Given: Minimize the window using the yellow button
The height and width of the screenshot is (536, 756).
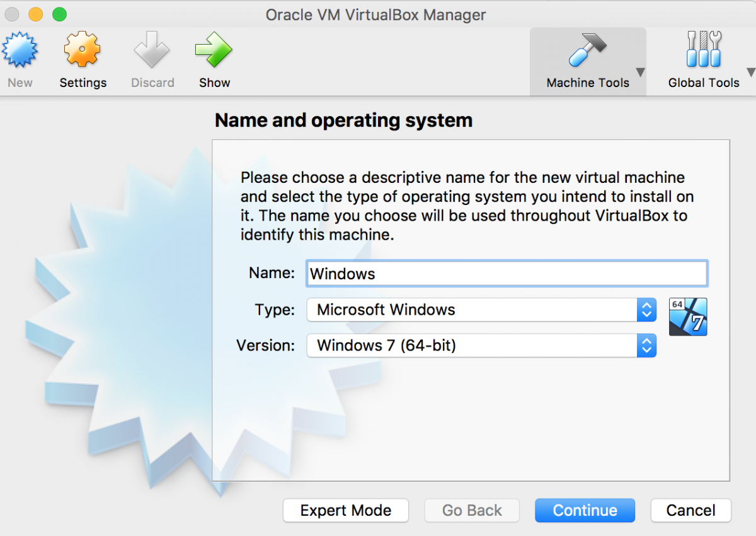Looking at the screenshot, I should [35, 14].
